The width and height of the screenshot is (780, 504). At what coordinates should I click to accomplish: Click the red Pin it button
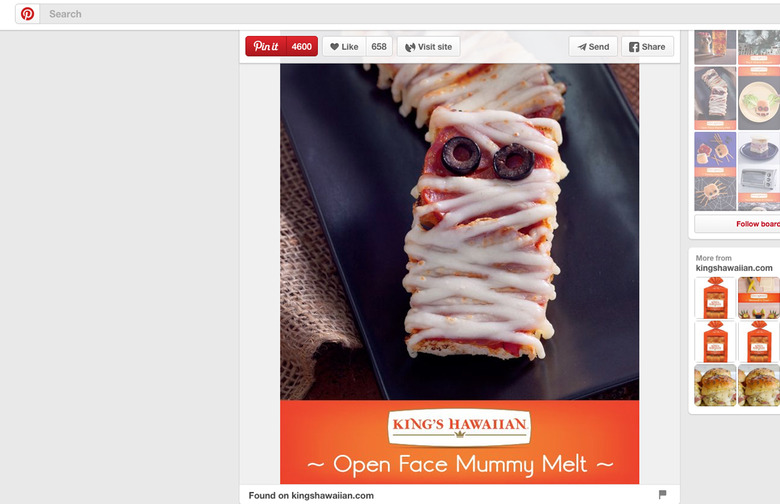tap(266, 46)
